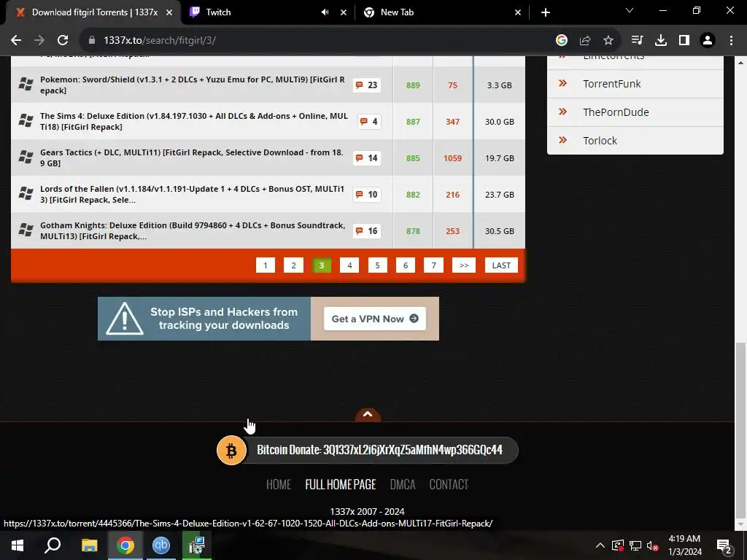Click the Google icon in the address bar
Viewport: 747px width, 560px height.
point(561,41)
